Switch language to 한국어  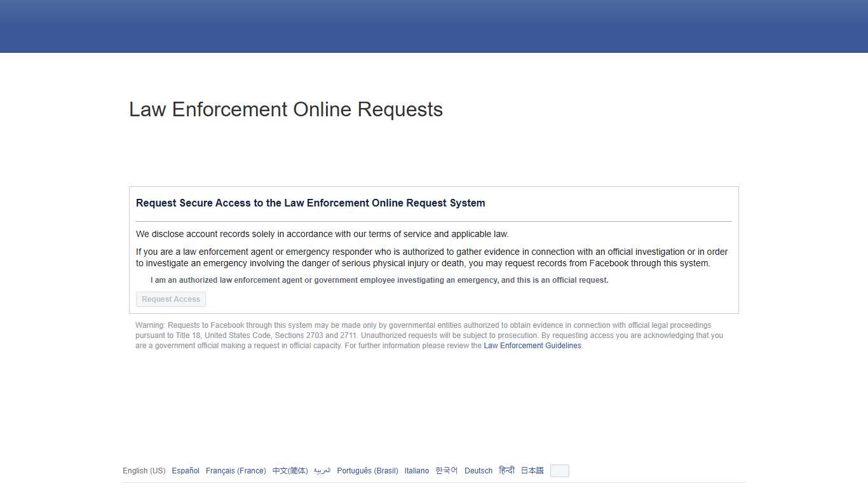coord(446,470)
